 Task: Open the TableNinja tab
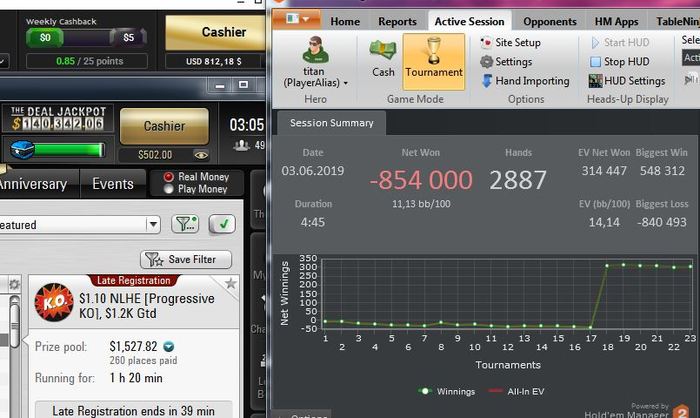coord(677,21)
